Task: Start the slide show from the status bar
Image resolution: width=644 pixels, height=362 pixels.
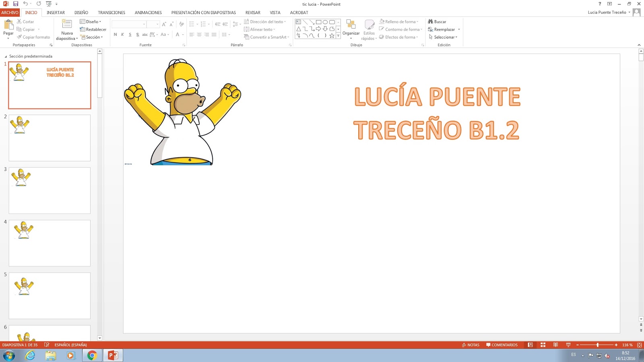Action: (x=568, y=345)
